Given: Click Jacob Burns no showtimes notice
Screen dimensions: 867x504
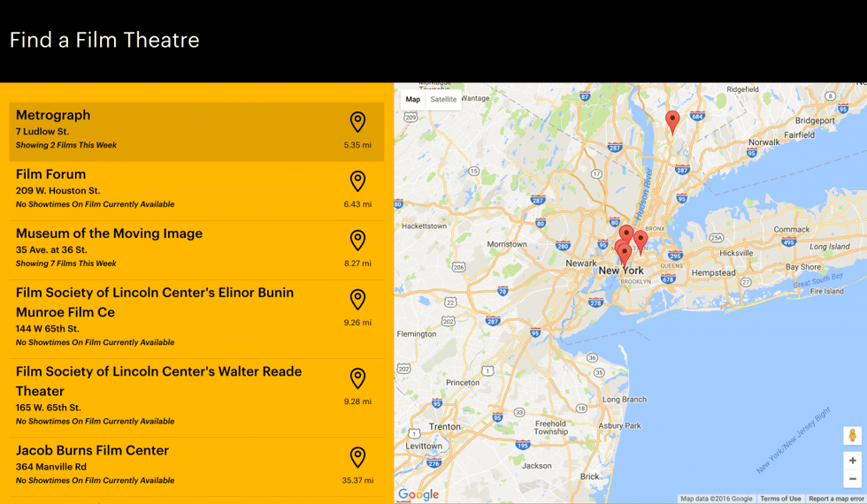Looking at the screenshot, I should tap(96, 481).
